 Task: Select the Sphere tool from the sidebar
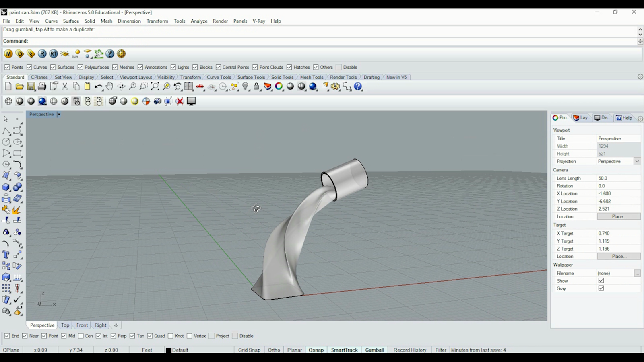click(x=17, y=187)
